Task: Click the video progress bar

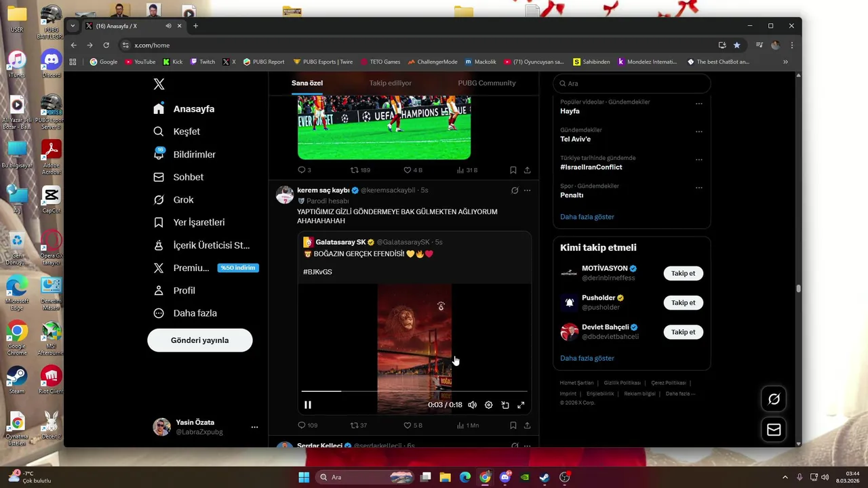Action: point(414,391)
